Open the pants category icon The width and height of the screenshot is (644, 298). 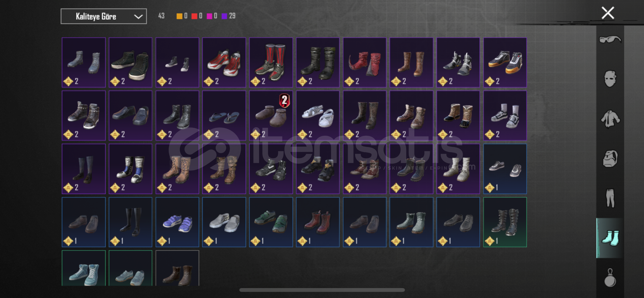tap(610, 198)
